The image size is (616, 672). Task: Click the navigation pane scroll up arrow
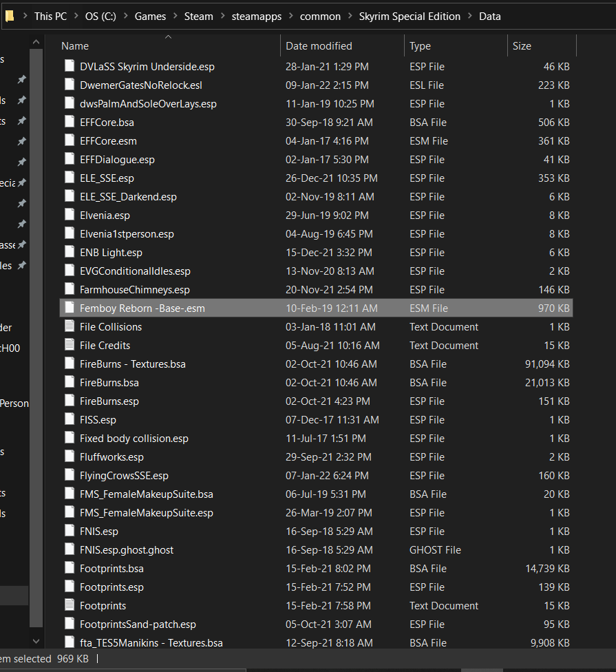36,42
